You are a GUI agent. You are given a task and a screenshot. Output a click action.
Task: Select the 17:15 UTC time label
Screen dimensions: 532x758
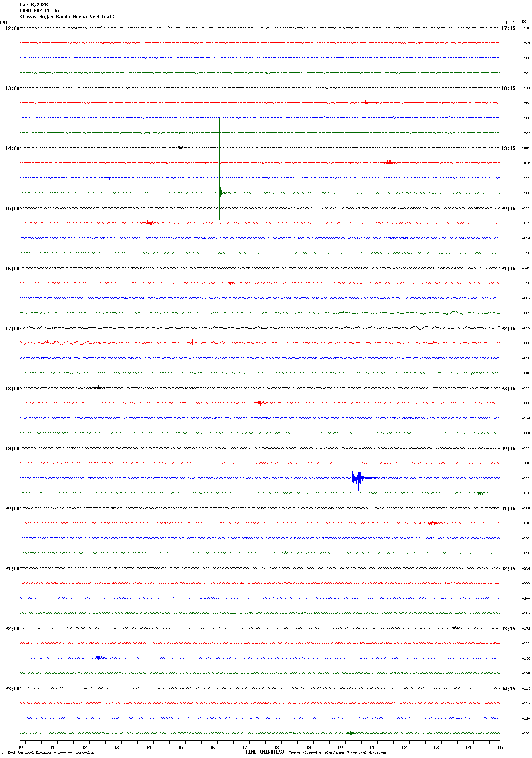508,28
